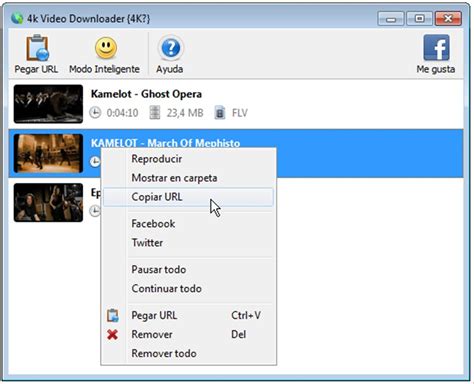Select the Kamelot - Ghost Opera title
The height and width of the screenshot is (384, 474).
point(146,94)
